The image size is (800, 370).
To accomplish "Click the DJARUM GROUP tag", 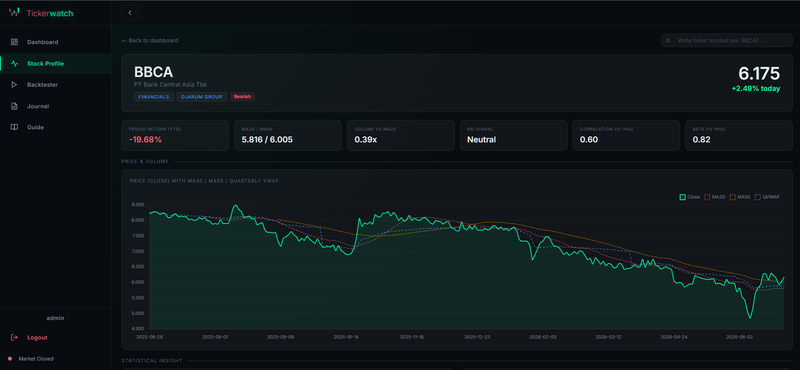I will coord(202,96).
